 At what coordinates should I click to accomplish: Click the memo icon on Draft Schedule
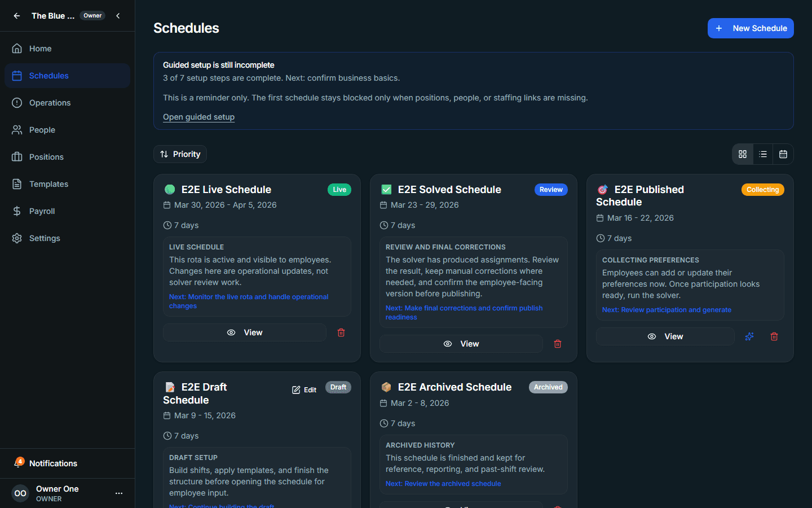(x=169, y=387)
